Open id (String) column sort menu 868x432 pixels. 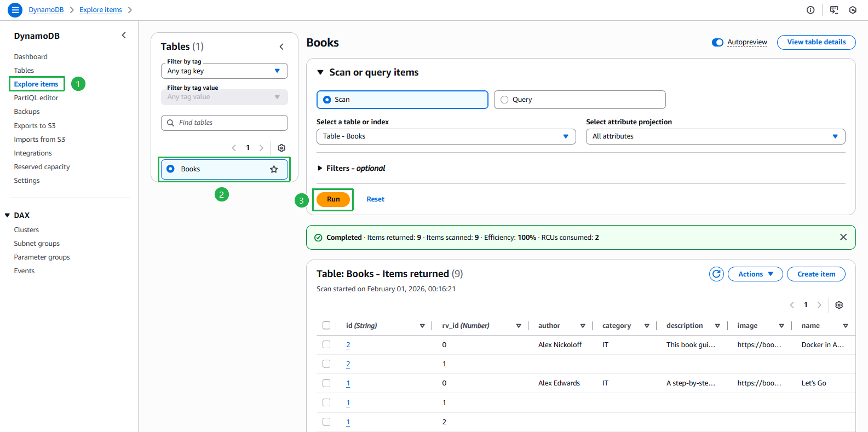(x=422, y=326)
